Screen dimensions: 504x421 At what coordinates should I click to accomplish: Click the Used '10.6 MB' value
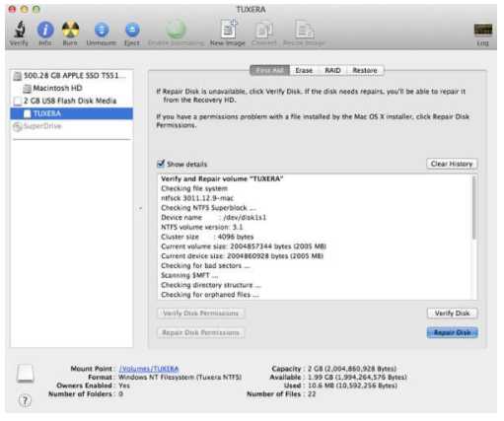tap(352, 386)
